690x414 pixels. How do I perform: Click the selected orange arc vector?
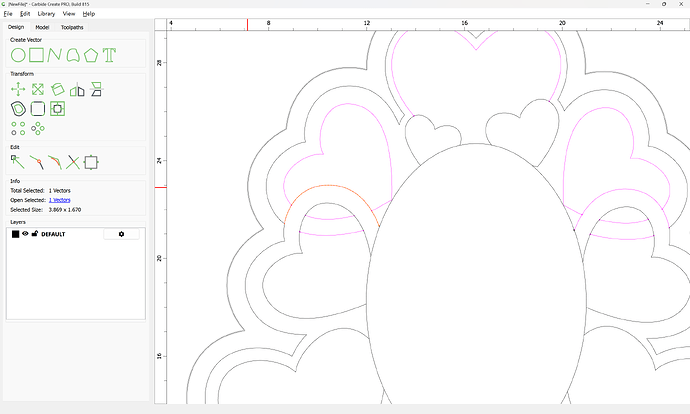(328, 186)
